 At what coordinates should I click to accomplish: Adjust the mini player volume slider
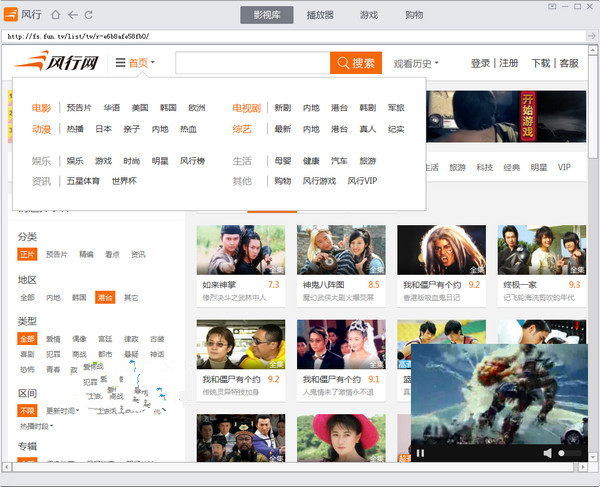pyautogui.click(x=570, y=453)
